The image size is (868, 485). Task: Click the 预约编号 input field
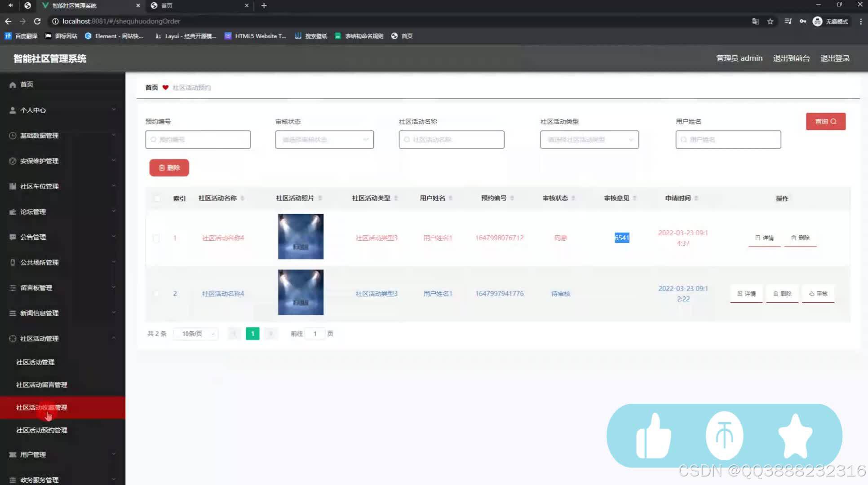198,139
